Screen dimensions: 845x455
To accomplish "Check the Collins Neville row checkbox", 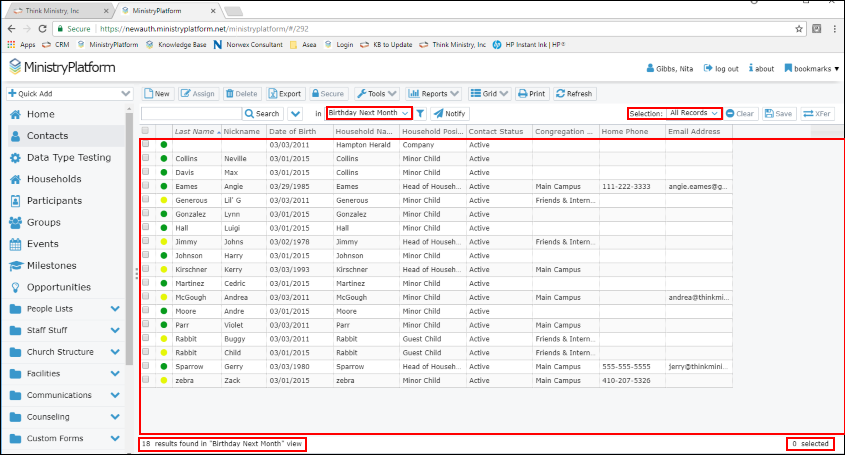I will (x=146, y=158).
